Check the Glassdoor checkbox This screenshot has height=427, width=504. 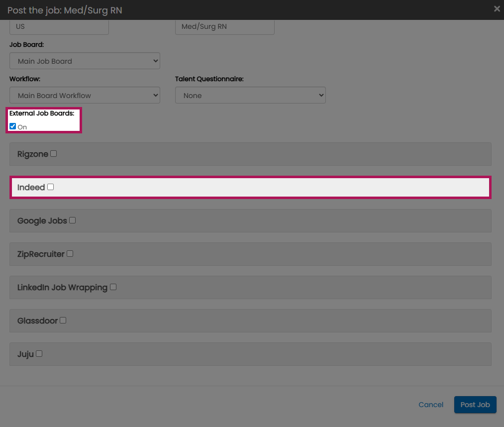tap(63, 320)
